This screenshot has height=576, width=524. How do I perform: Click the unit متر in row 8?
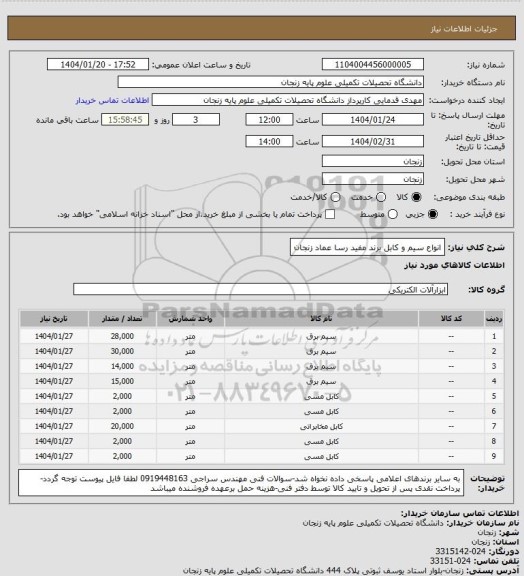pyautogui.click(x=190, y=442)
